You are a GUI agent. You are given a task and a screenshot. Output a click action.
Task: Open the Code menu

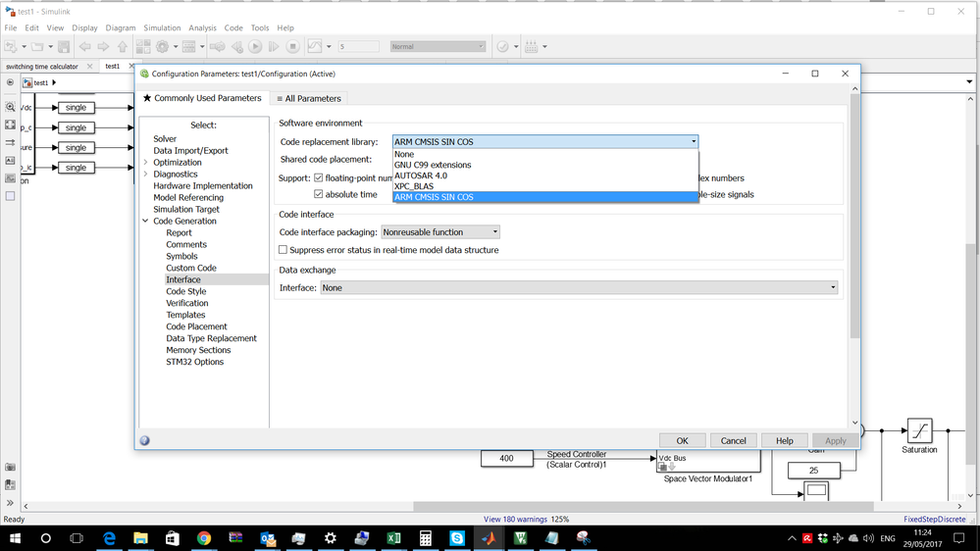tap(233, 27)
